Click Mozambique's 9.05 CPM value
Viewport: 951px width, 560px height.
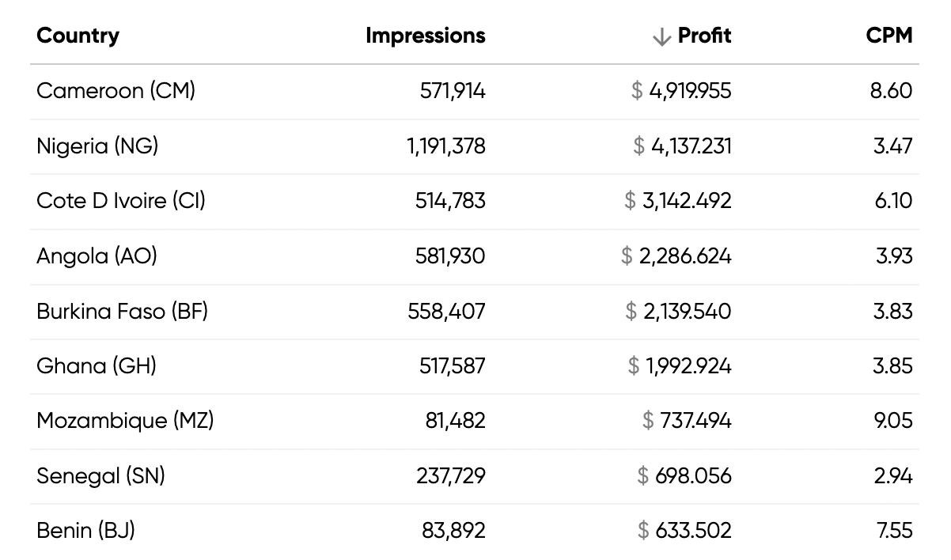(892, 421)
